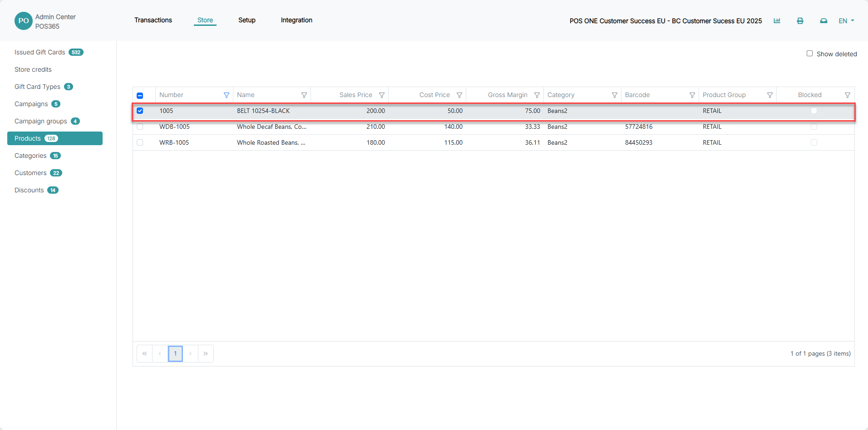Screen dimensions: 868x430
Task: Toggle Blocked checkbox for WDB-1005
Action: [814, 127]
